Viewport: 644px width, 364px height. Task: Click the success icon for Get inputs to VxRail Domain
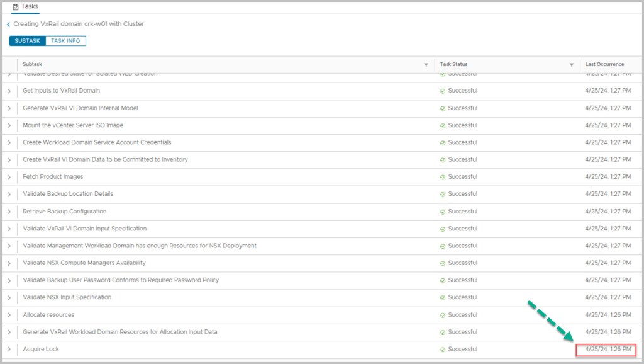tap(443, 91)
